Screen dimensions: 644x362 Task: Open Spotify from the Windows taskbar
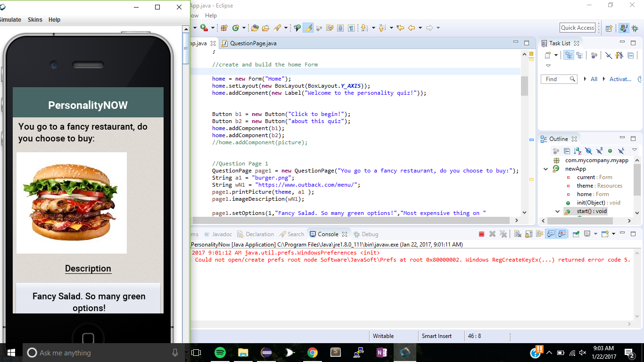pyautogui.click(x=220, y=353)
